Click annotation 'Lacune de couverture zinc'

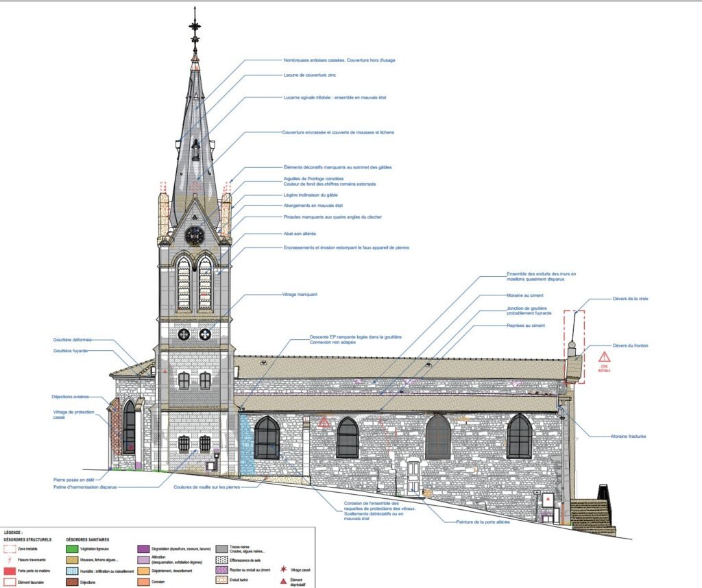[x=309, y=75]
